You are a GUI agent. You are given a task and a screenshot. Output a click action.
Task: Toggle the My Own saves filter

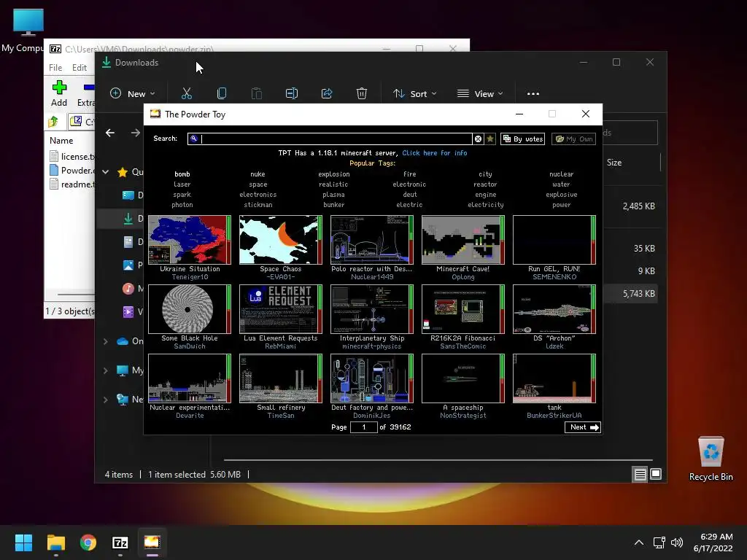tap(574, 139)
